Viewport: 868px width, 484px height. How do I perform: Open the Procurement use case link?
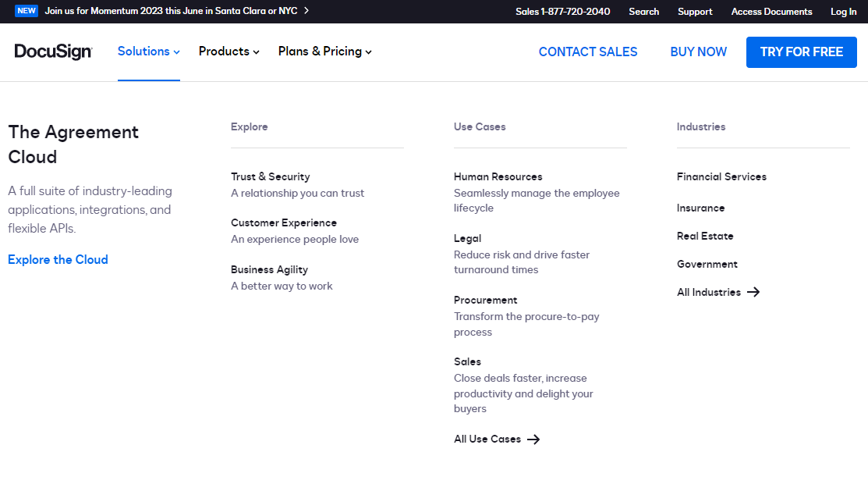(485, 300)
